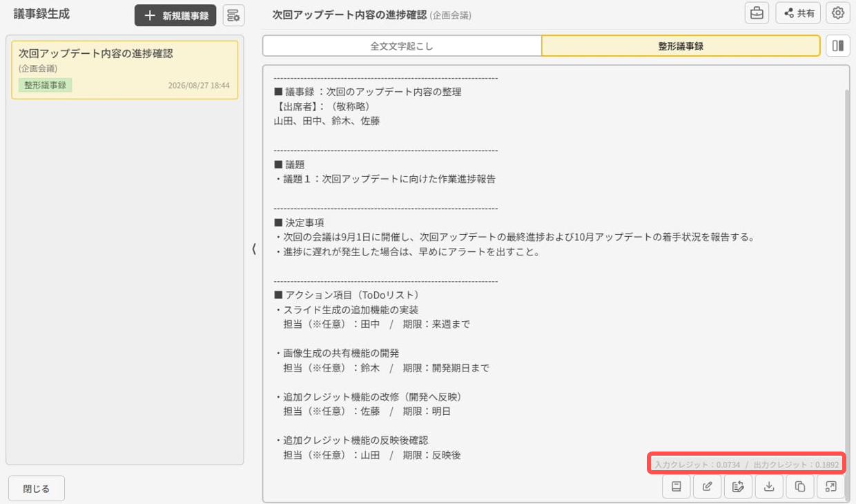856x504 pixels.
Task: Click the 議題１：次回アップデートに向けた作業進捗報告 line
Action: tap(385, 179)
